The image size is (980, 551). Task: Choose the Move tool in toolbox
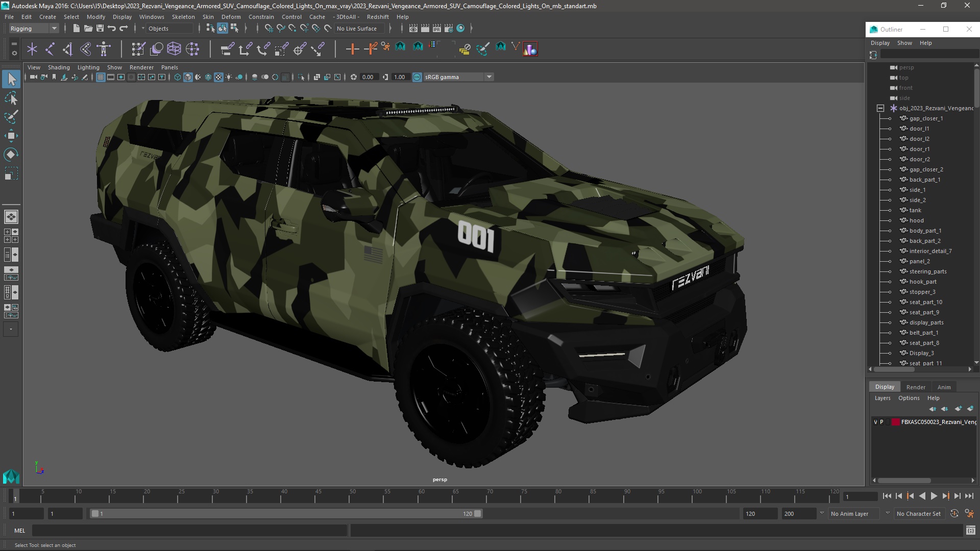point(11,136)
